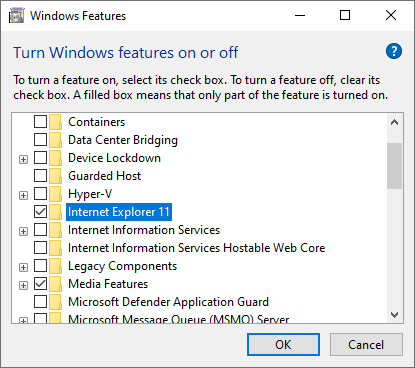The height and width of the screenshot is (368, 415).
Task: Enable the Data Center Bridging checkbox
Action: (x=40, y=140)
